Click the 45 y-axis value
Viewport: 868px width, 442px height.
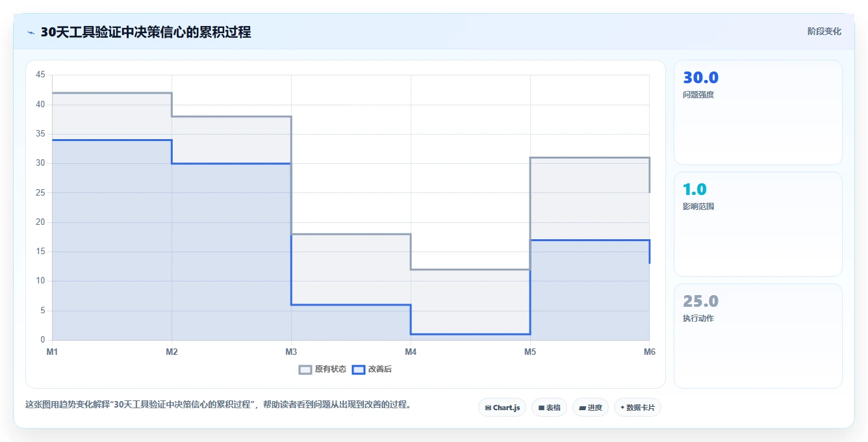click(40, 75)
